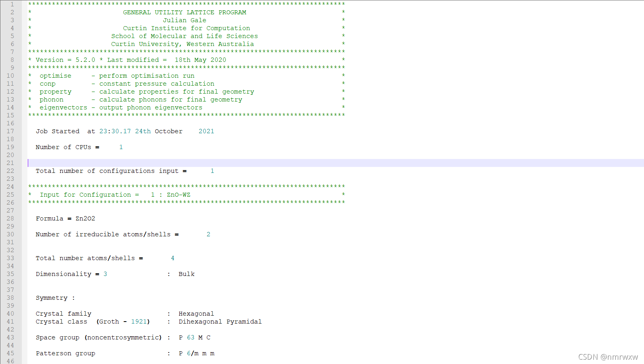Click the 'Dimensionality = 3' text

click(71, 274)
